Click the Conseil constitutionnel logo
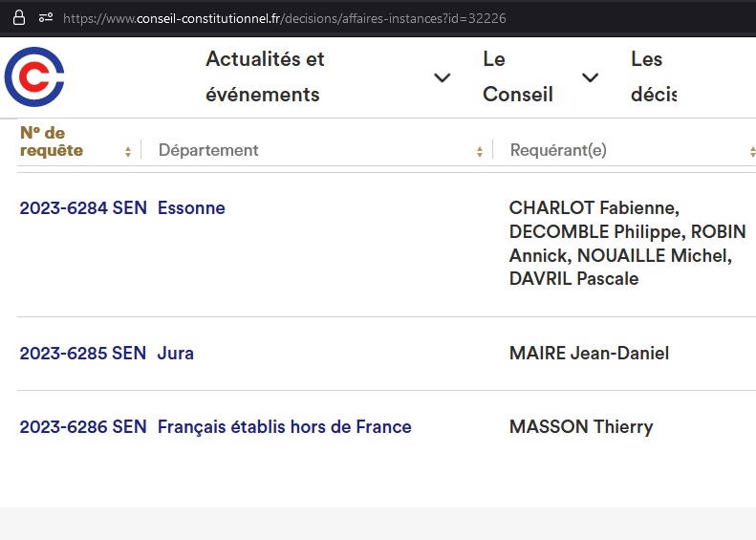756x540 pixels. coord(34,77)
